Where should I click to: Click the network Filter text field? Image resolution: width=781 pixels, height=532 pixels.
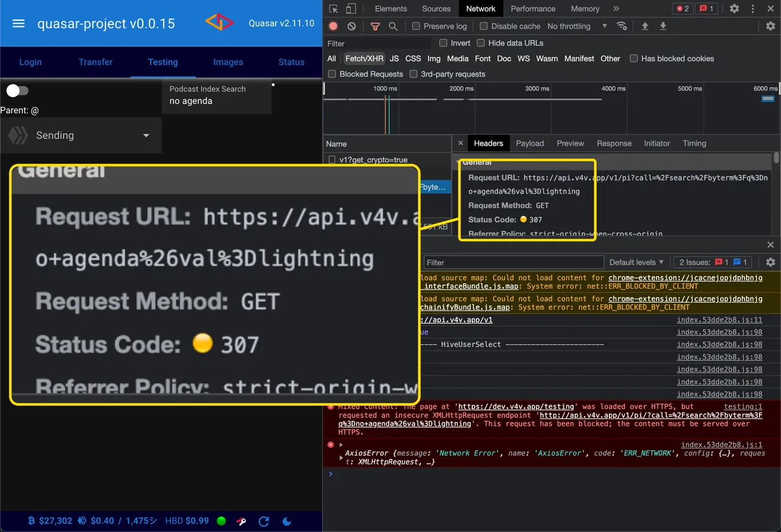pos(378,43)
